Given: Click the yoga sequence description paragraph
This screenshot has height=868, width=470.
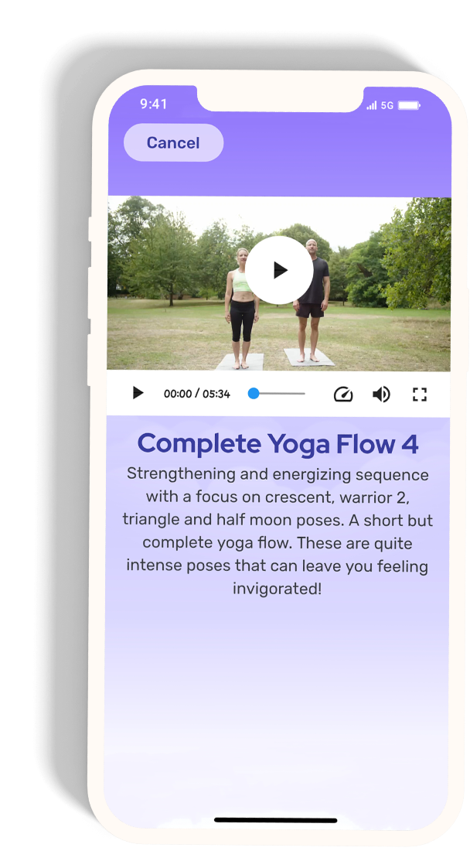Looking at the screenshot, I should click(278, 531).
